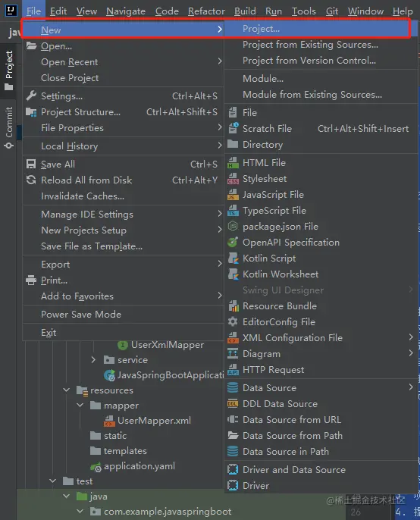Screen dimensions: 420x520
Task: Choose the JavaScript File icon
Action: [233, 195]
